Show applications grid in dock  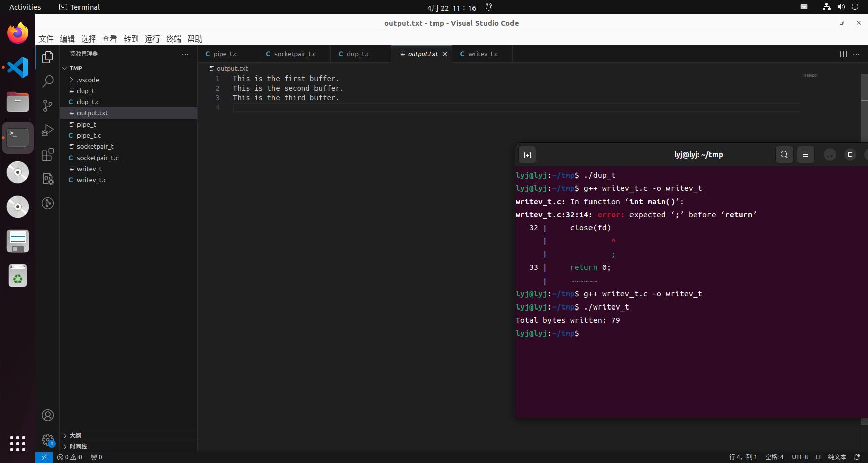[x=18, y=443]
